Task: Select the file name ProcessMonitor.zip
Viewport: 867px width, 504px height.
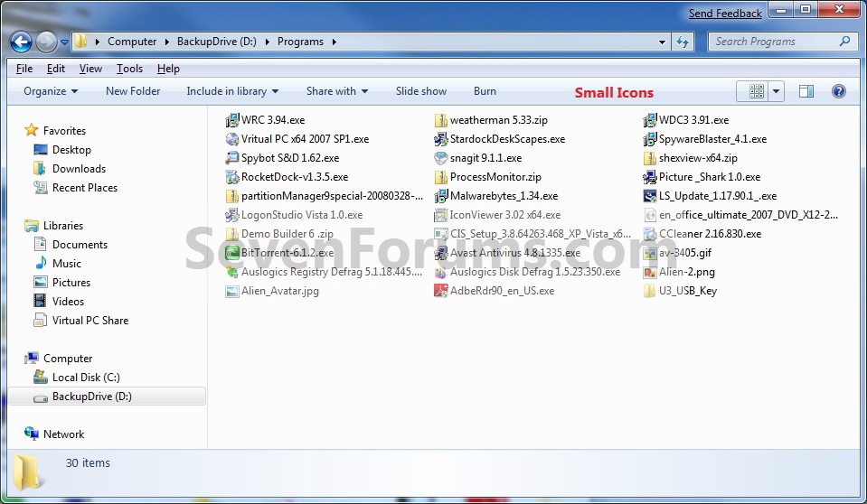Action: (495, 177)
